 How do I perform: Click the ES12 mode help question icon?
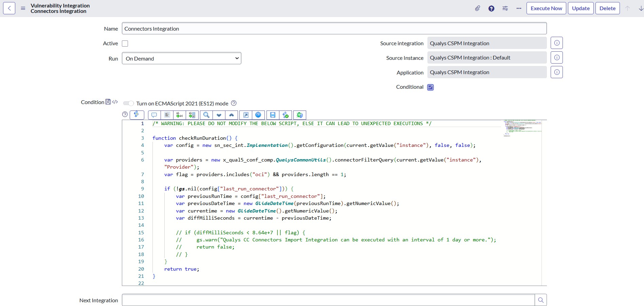click(x=234, y=103)
